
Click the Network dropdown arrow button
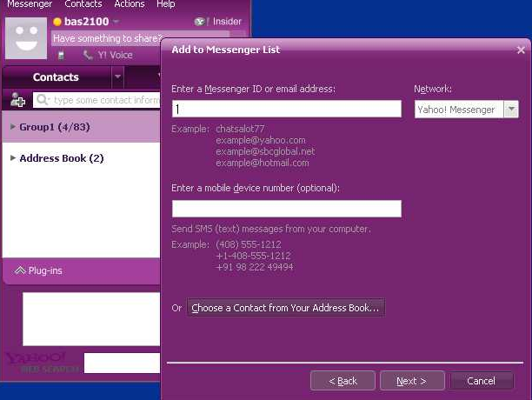[511, 110]
